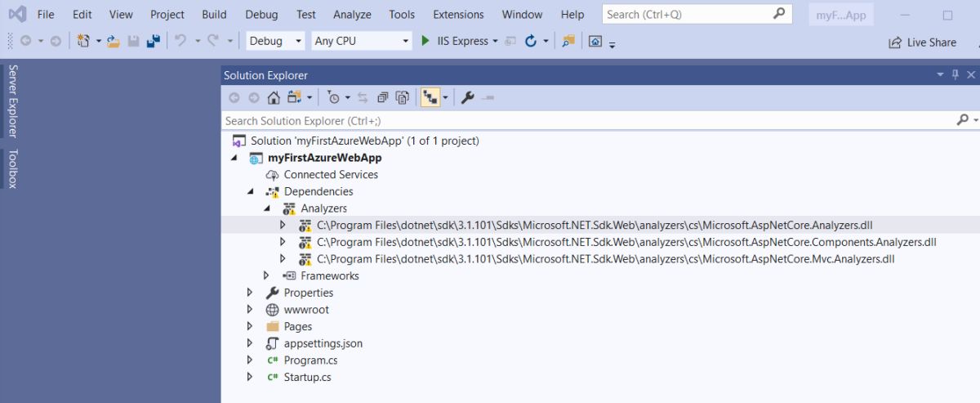Click Back arrow in Solution Explorer toolbar
Viewport: 980px width, 403px height.
coord(234,97)
